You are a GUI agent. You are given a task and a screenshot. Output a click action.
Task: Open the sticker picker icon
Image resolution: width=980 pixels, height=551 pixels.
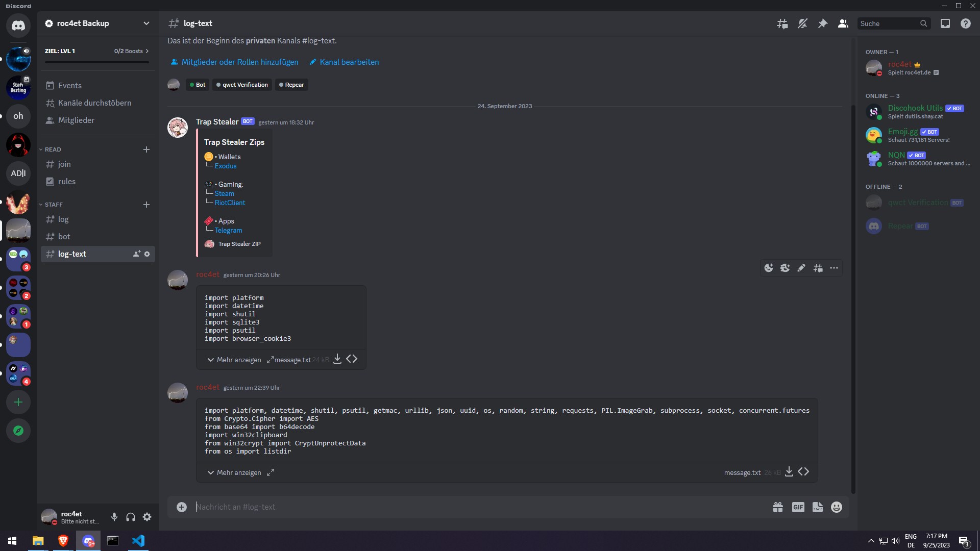(818, 507)
